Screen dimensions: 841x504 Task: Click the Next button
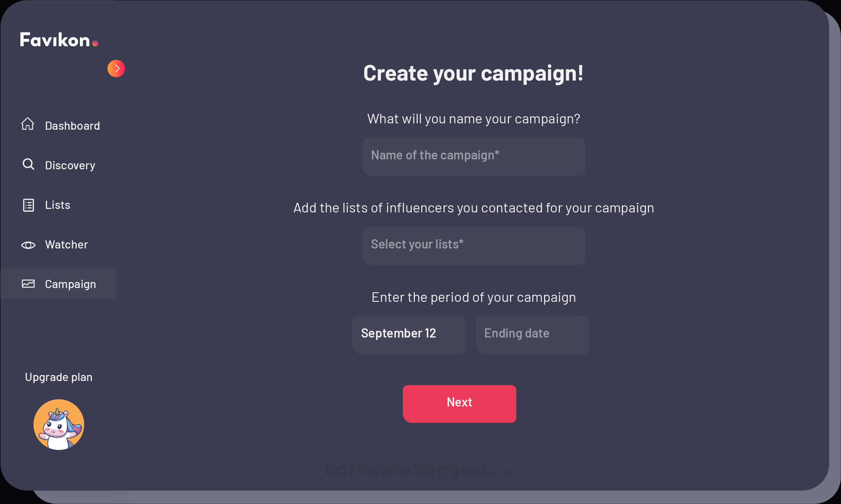coord(459,403)
